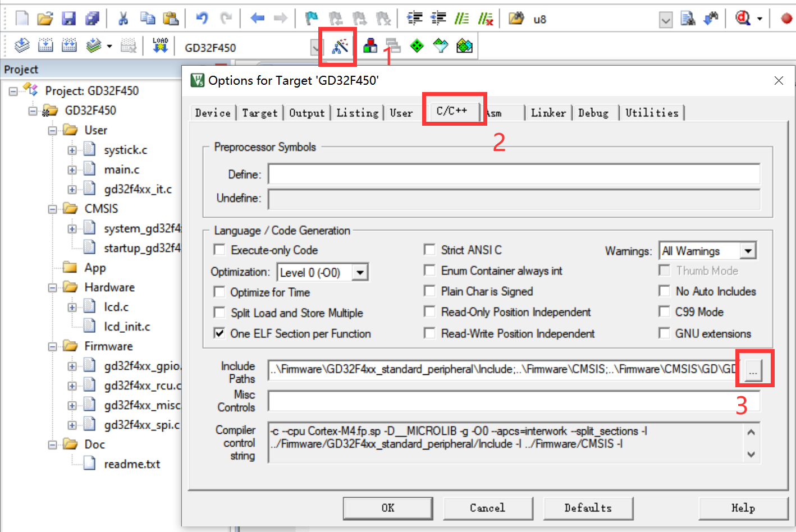Click the OK button
Image resolution: width=796 pixels, height=532 pixels.
388,508
